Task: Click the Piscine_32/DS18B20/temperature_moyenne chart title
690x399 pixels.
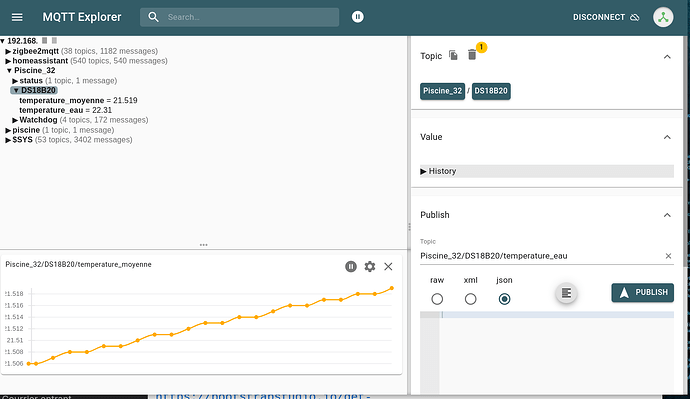Action: pos(78,264)
